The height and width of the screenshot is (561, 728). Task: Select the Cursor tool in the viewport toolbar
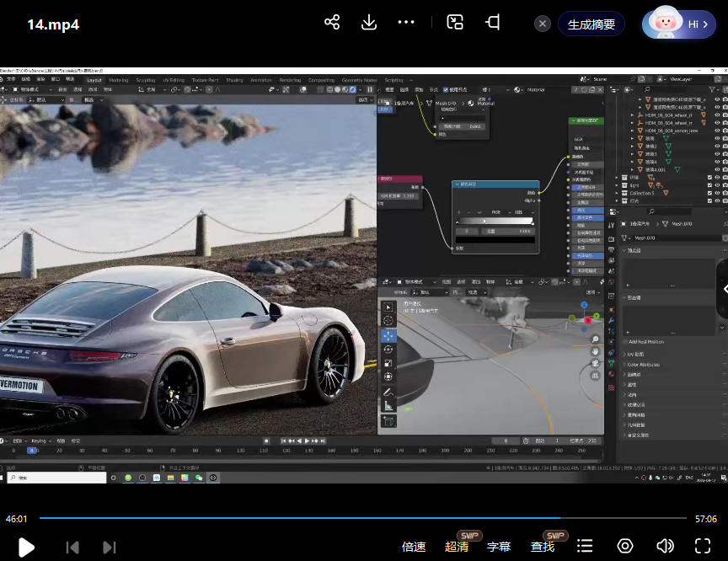click(388, 320)
